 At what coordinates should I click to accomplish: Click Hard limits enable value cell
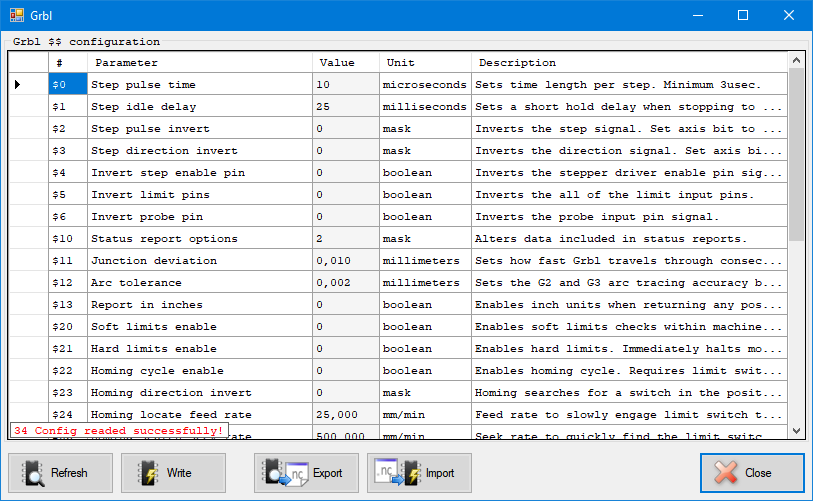click(x=346, y=349)
